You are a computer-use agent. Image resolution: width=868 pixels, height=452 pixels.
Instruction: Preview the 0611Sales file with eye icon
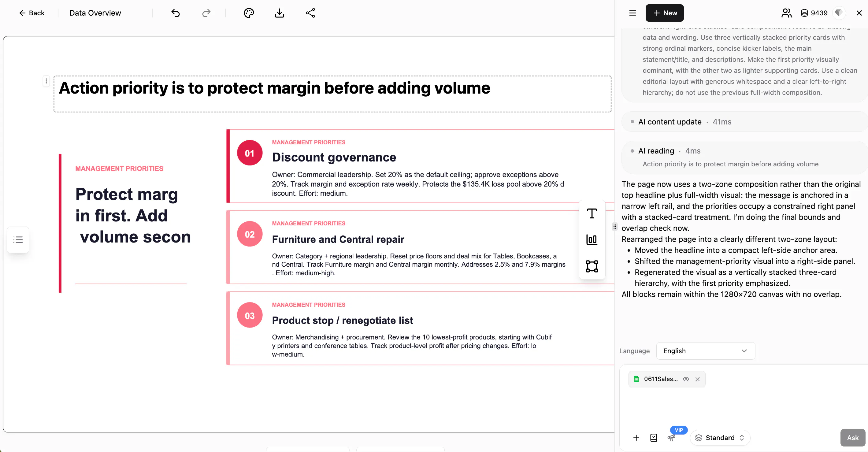coord(685,379)
